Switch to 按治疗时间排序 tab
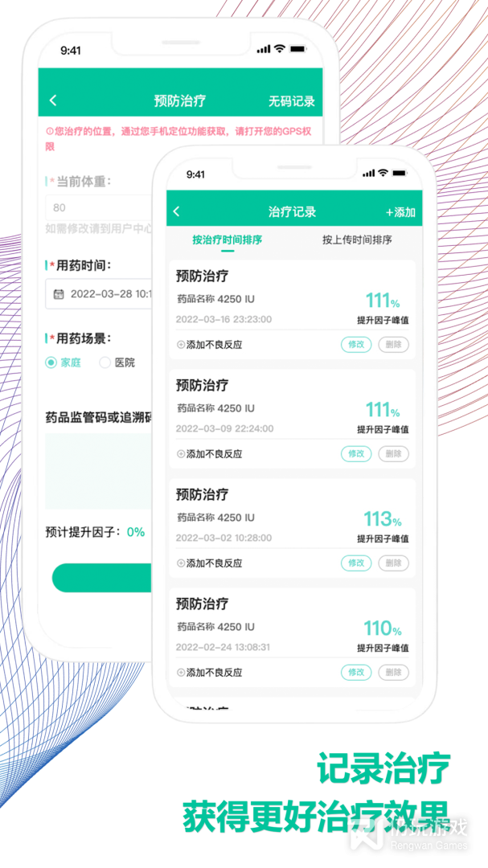Screen dimensions: 488x868 [x=227, y=240]
